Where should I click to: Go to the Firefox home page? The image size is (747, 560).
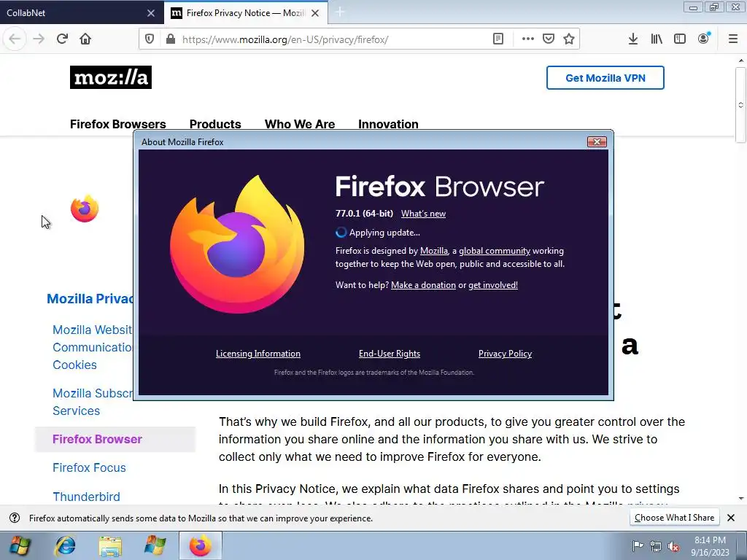(x=85, y=39)
